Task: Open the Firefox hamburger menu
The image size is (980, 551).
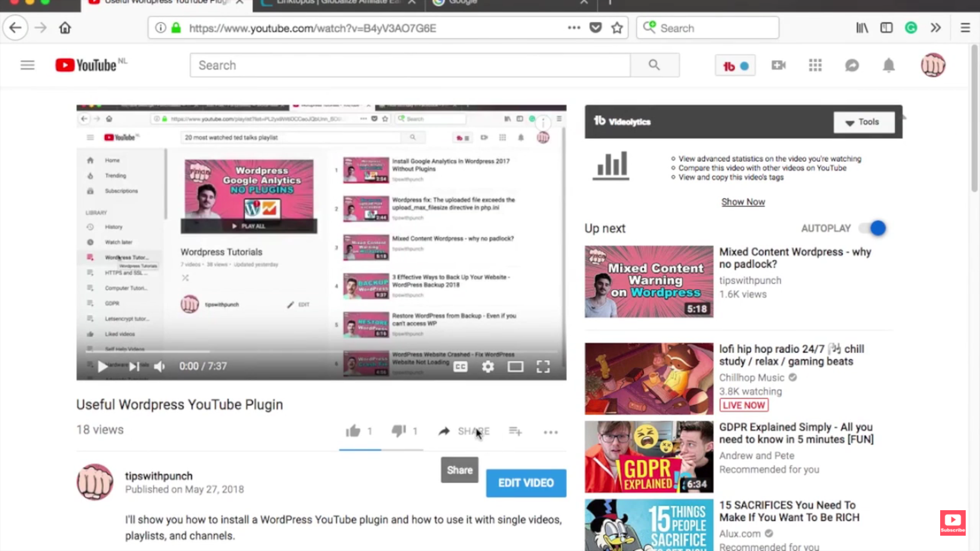Action: click(965, 28)
